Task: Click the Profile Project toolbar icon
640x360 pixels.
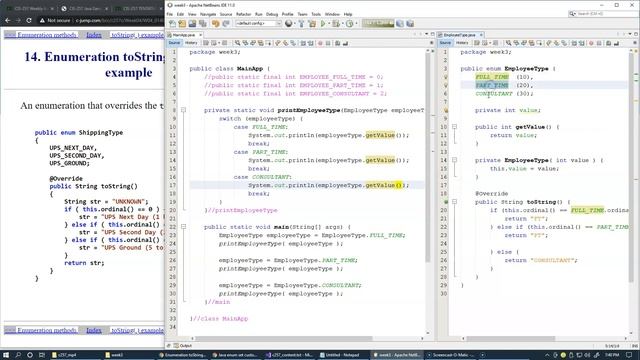Action: point(350,24)
